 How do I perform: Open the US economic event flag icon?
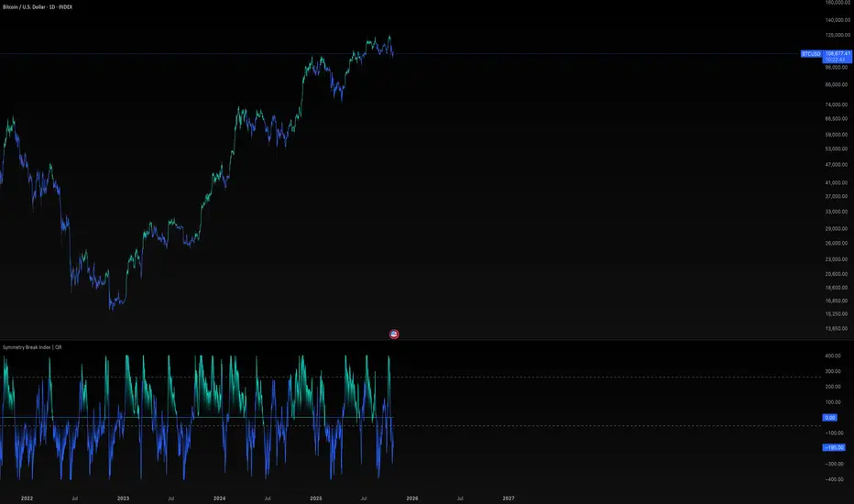(394, 334)
